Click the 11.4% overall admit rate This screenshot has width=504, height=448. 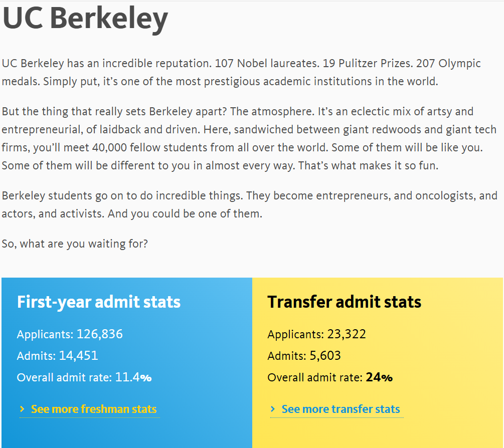(x=133, y=377)
